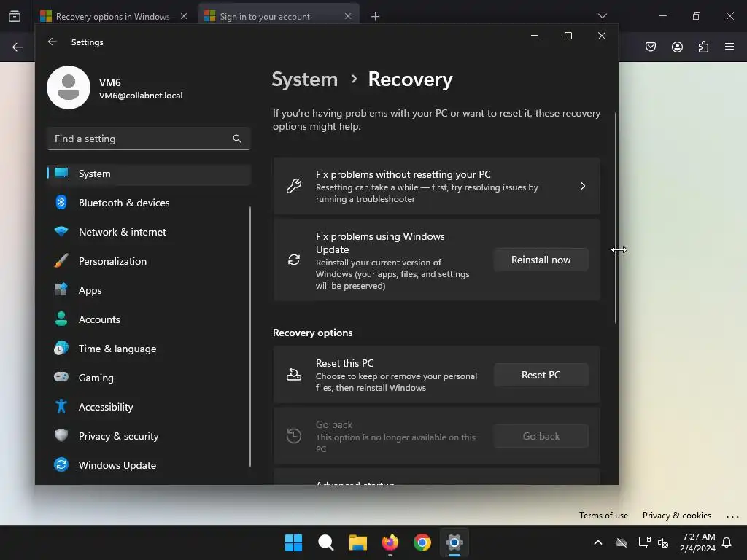Open Accounts settings
Image resolution: width=747 pixels, height=560 pixels.
[149, 319]
